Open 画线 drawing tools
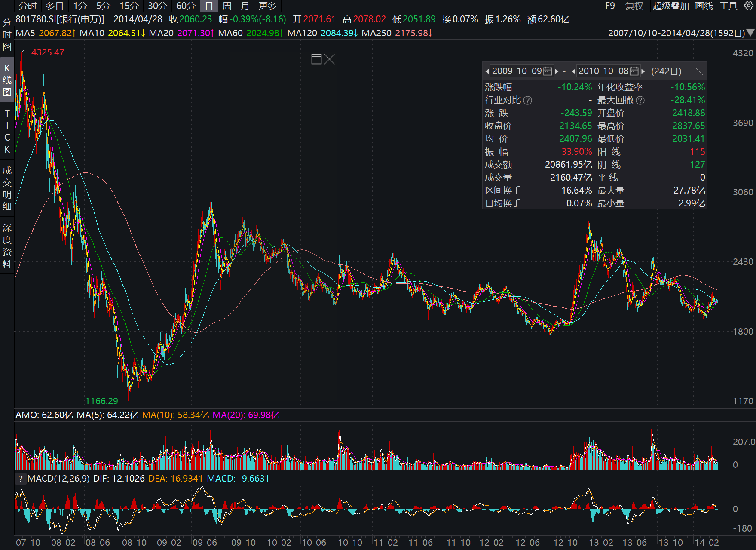756x550 pixels. coord(704,6)
